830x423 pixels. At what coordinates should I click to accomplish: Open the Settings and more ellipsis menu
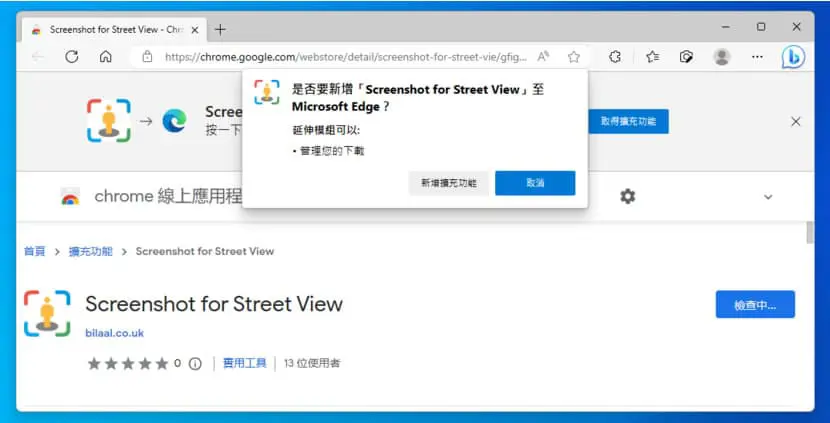[757, 57]
